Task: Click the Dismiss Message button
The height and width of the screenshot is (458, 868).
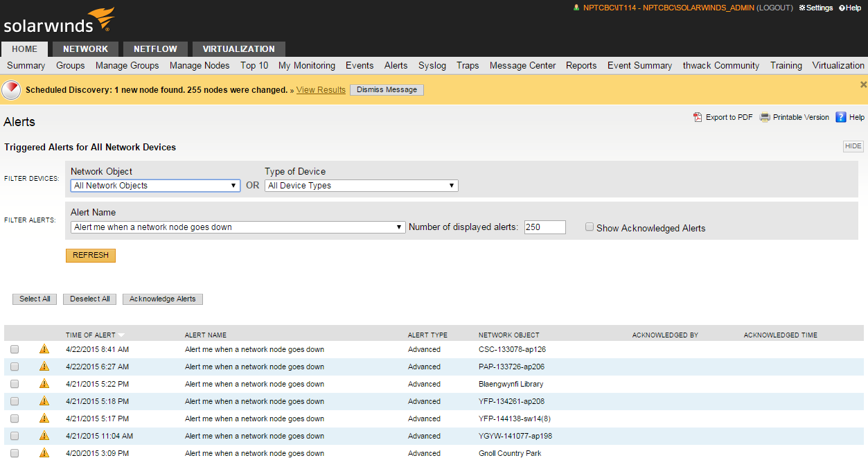Action: [x=387, y=90]
